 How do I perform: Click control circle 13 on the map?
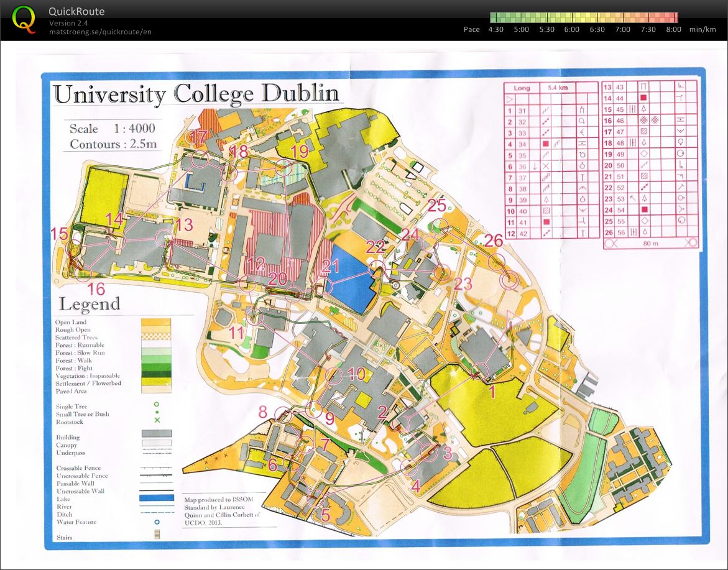click(164, 237)
